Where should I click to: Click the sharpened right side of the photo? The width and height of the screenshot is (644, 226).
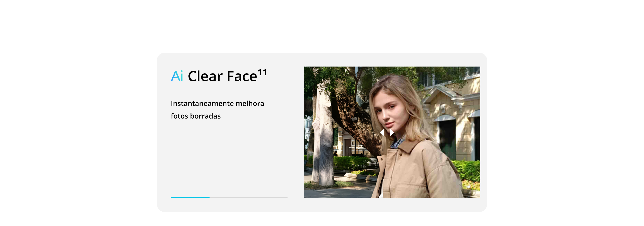tap(434, 132)
